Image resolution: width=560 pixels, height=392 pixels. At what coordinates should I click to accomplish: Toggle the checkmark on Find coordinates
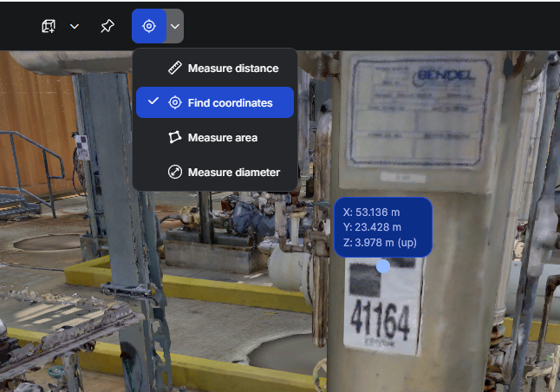pyautogui.click(x=153, y=102)
